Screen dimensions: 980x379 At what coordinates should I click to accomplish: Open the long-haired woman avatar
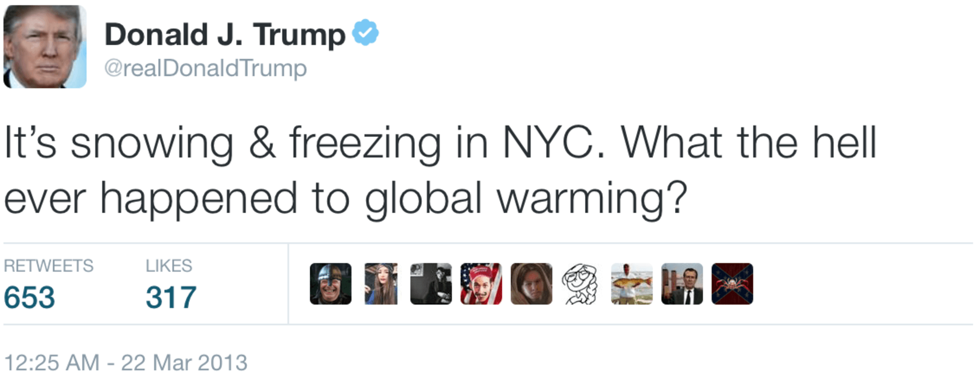pos(381,284)
